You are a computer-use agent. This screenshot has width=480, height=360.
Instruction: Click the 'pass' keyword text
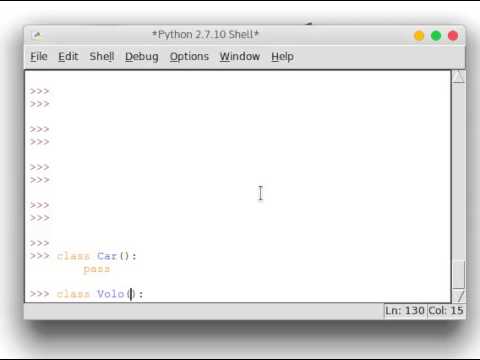tap(97, 269)
